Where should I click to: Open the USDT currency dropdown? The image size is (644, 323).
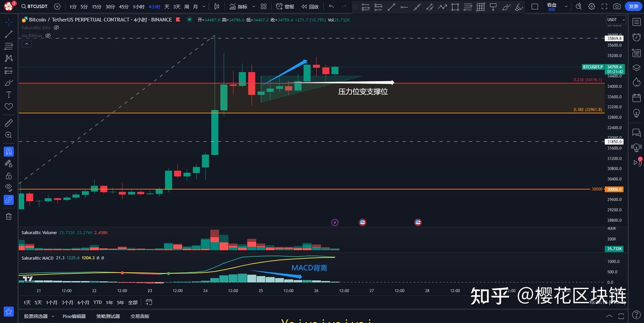coord(616,20)
